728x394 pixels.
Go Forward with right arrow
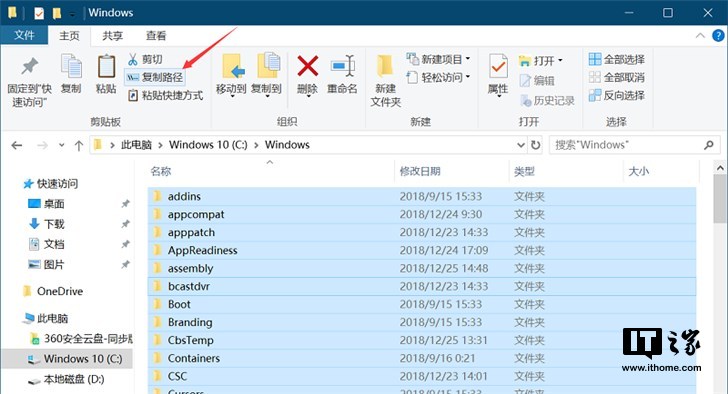tap(42, 146)
